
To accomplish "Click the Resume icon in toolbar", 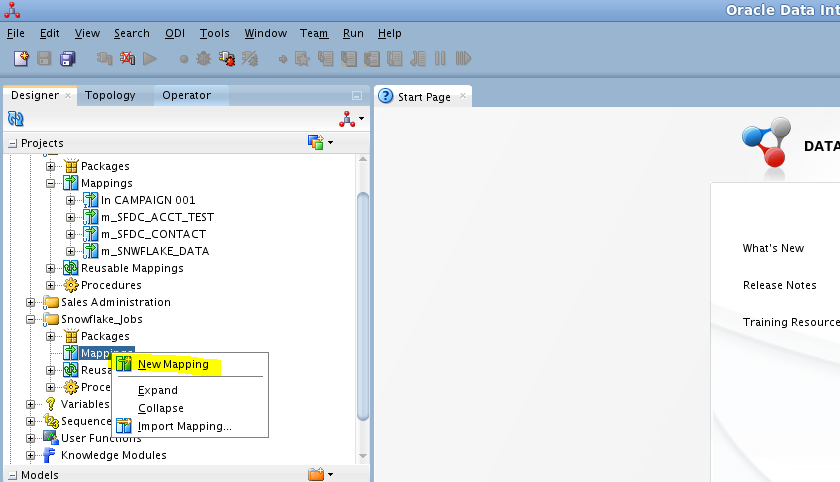I will 463,58.
